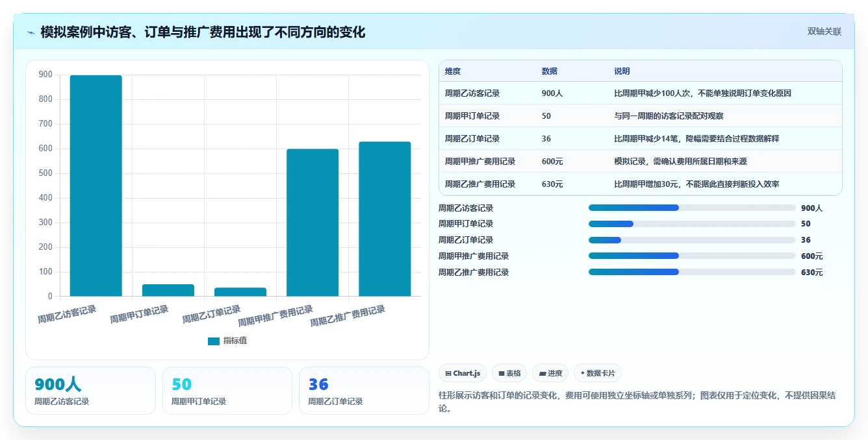Select the Chart.js tag chip
This screenshot has height=440, width=868.
[x=463, y=373]
